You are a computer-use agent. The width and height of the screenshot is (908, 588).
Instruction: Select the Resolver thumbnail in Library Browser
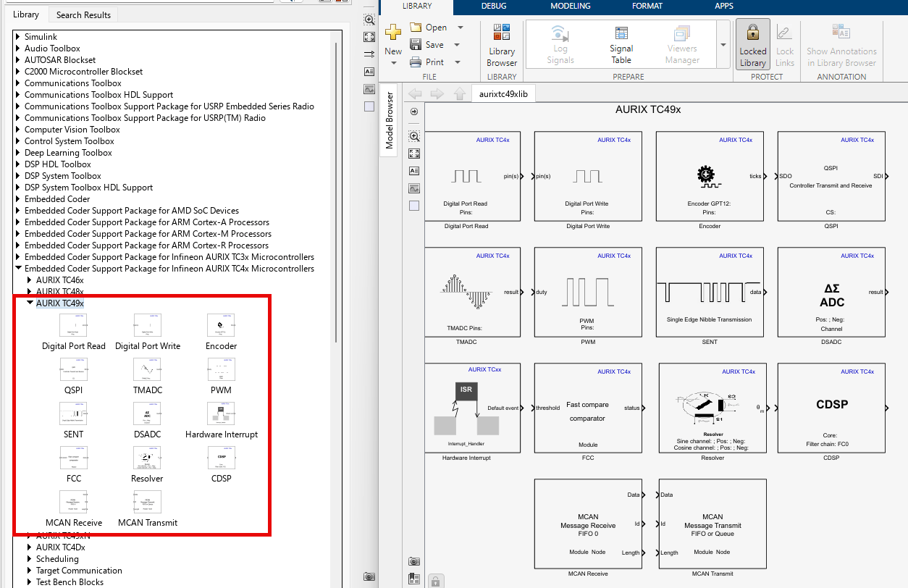tap(148, 458)
